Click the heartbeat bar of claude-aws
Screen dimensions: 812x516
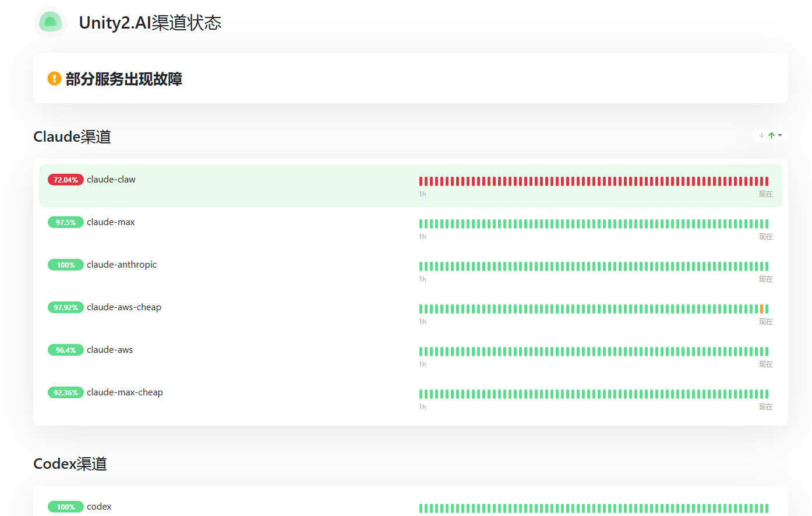tap(594, 352)
